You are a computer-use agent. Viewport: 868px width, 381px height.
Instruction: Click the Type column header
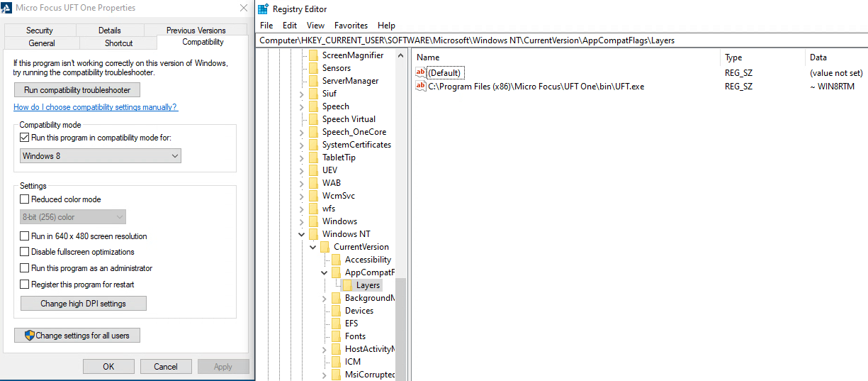tap(762, 57)
